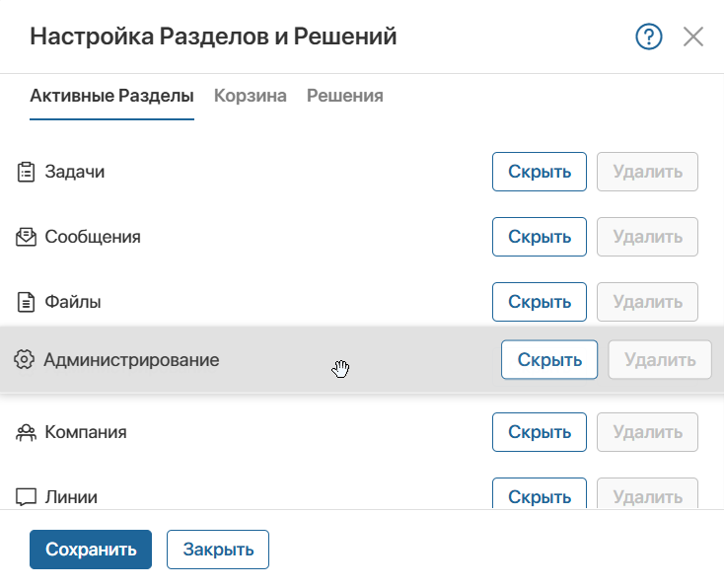Select the Сообщения row label

pyautogui.click(x=93, y=238)
